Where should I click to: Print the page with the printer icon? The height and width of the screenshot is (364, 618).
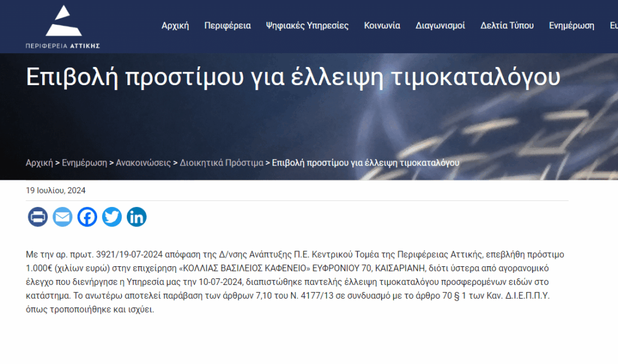point(38,217)
